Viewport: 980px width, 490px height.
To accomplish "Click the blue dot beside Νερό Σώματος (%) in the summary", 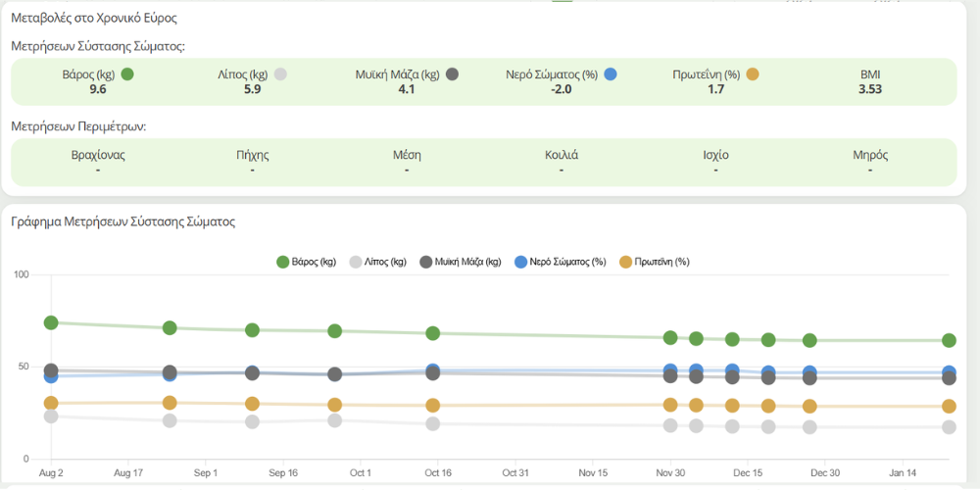I will (610, 74).
